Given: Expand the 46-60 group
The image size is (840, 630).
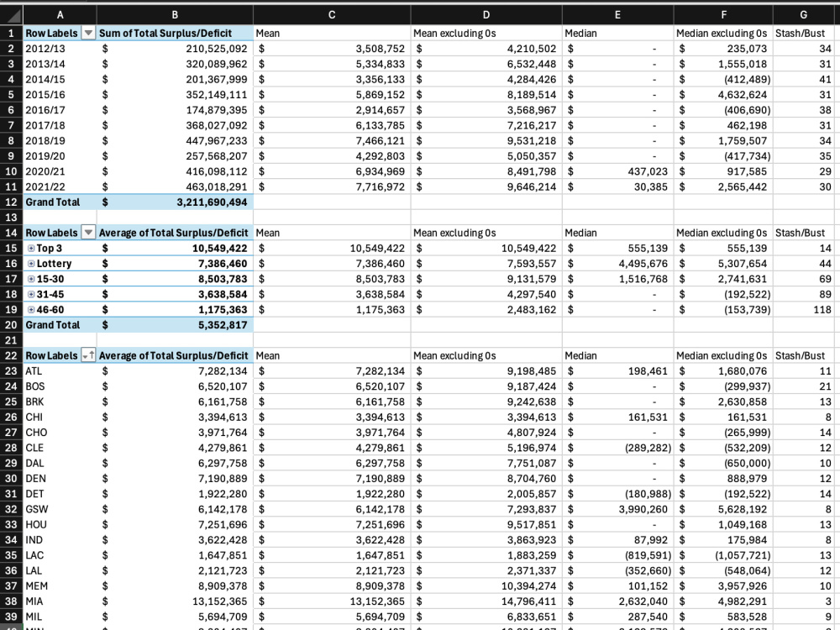Looking at the screenshot, I should point(31,310).
